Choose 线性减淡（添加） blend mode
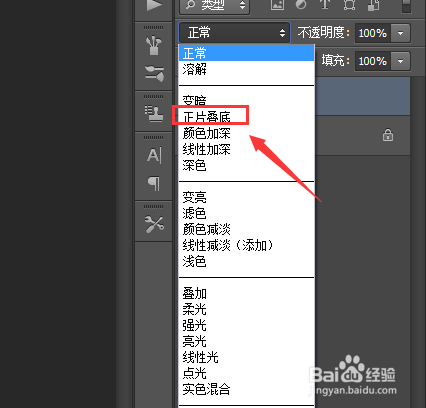 pyautogui.click(x=247, y=245)
